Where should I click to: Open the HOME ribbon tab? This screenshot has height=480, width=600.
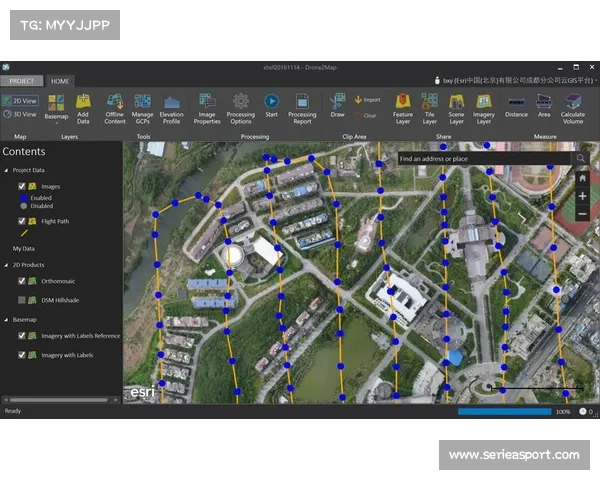click(x=60, y=81)
